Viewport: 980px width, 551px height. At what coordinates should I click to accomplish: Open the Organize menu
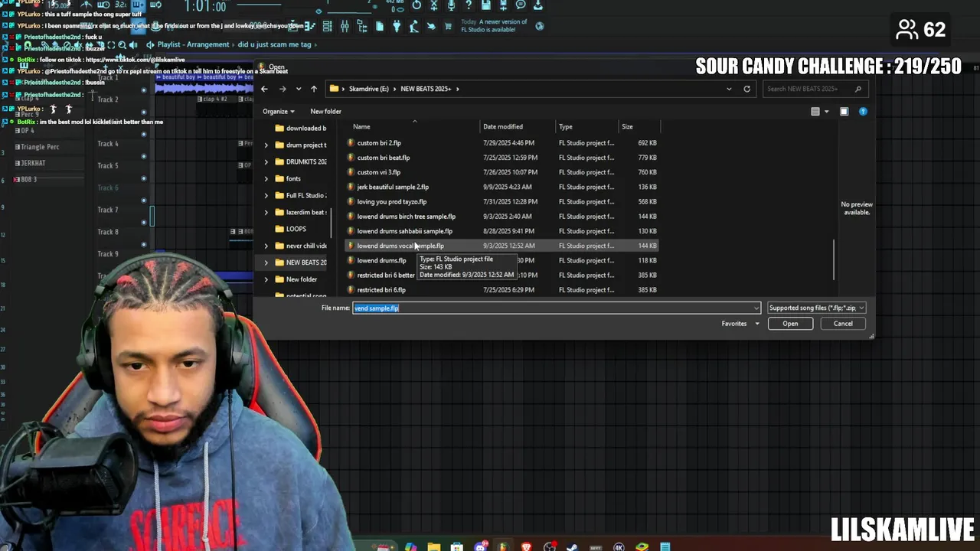pos(278,111)
